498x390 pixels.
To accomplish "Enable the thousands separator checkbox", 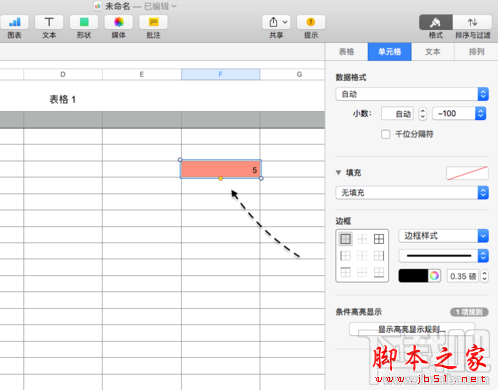I will (386, 134).
